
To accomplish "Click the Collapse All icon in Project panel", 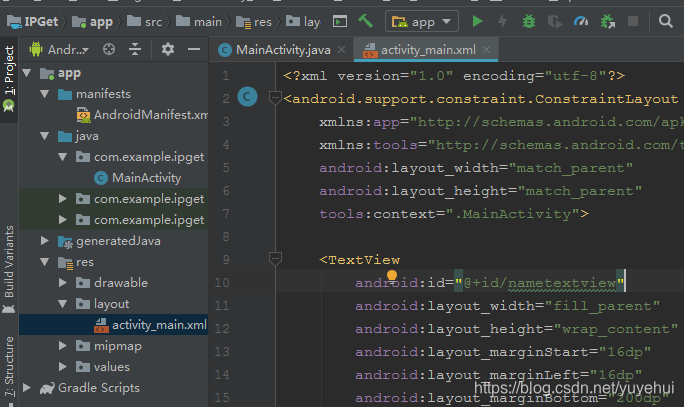I will coord(135,49).
